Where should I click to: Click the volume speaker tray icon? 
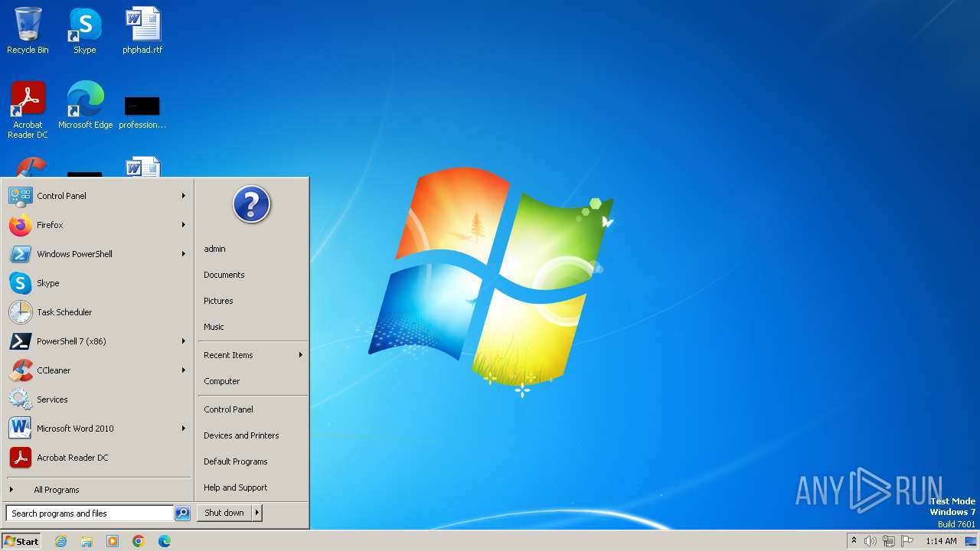click(871, 541)
